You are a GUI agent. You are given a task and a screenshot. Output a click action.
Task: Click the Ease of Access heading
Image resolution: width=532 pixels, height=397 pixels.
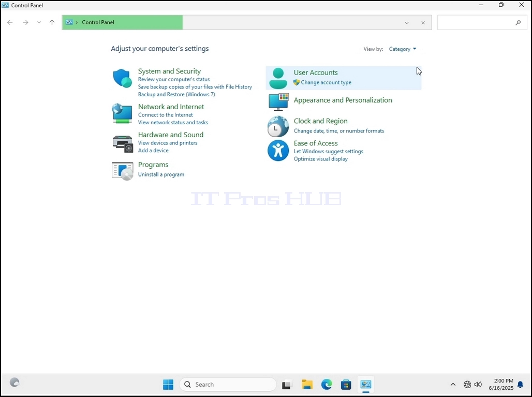[316, 143]
